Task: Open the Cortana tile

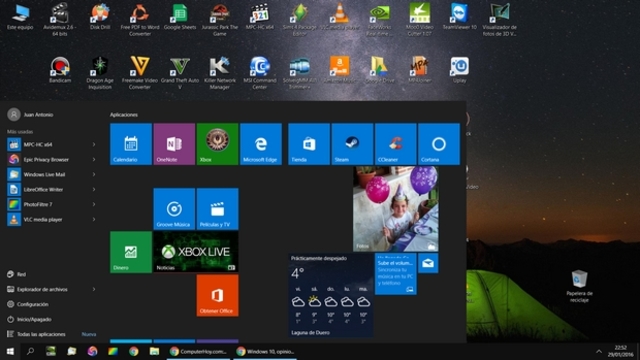Action: tap(439, 144)
